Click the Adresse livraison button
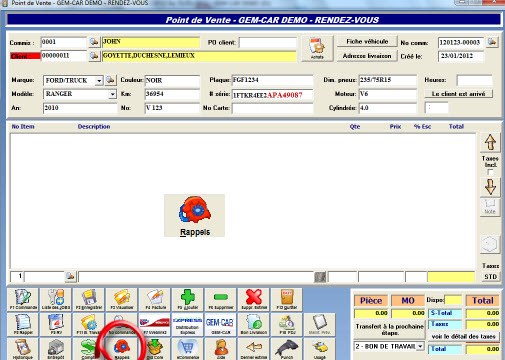 (x=367, y=56)
